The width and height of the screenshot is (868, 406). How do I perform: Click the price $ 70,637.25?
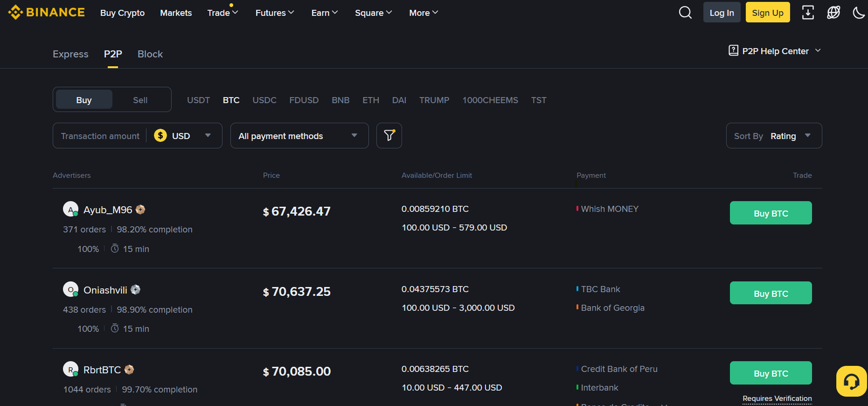(x=297, y=291)
